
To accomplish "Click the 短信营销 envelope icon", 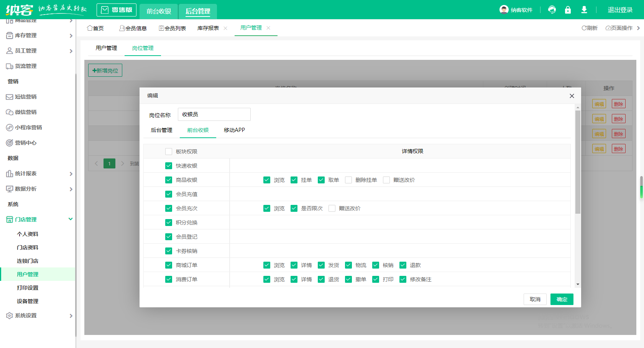I will click(10, 97).
